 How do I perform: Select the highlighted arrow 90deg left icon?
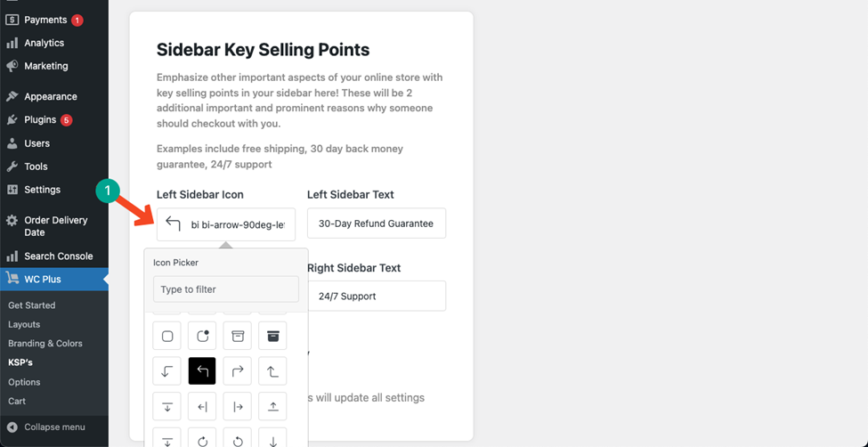pos(202,371)
